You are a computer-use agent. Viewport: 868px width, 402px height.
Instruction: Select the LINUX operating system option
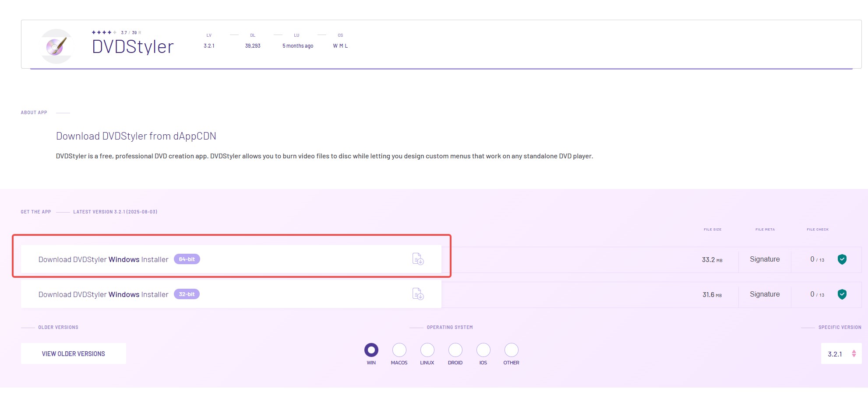point(427,350)
